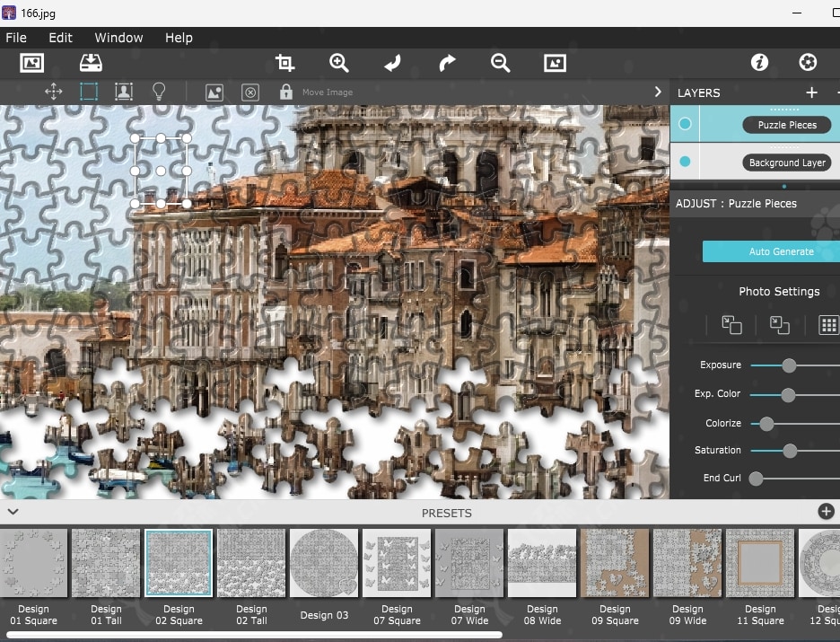Viewport: 840px width, 642px height.
Task: Toggle visibility of Puzzle Pieces layer
Action: coord(685,124)
